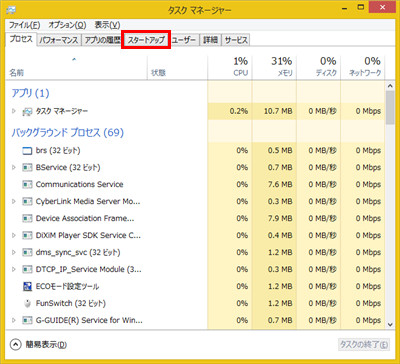Screen dimensions: 400x364
Task: Click the dms_sync_svc process icon
Action: 27,252
